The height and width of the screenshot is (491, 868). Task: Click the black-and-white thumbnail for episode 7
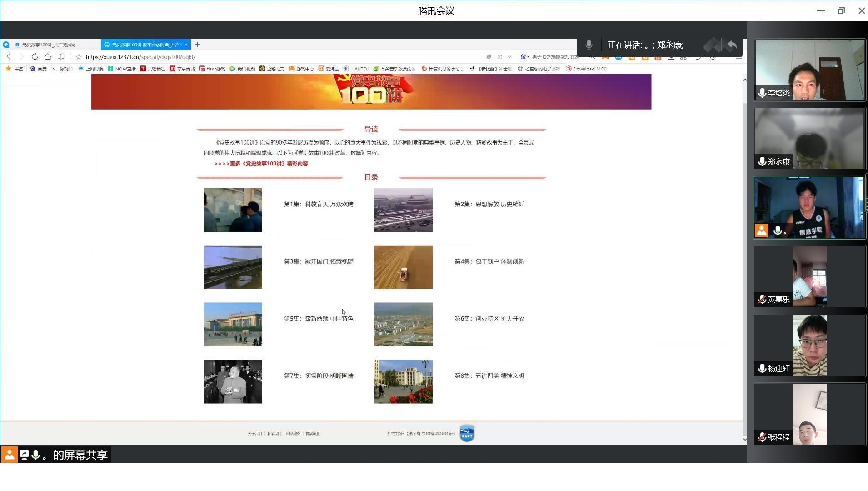pos(233,382)
